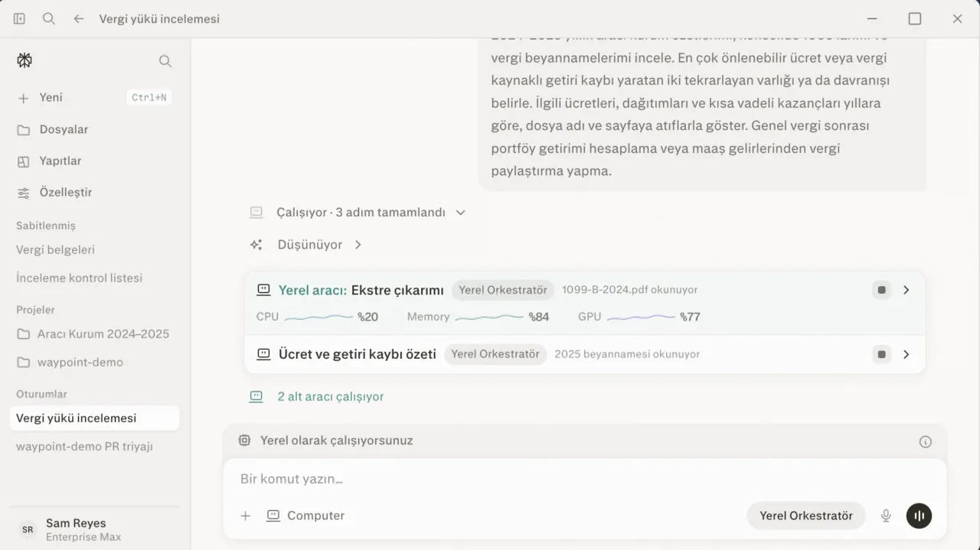The image size is (980, 550).
Task: Click the sparkle icon beside Düşünüyor
Action: click(256, 245)
